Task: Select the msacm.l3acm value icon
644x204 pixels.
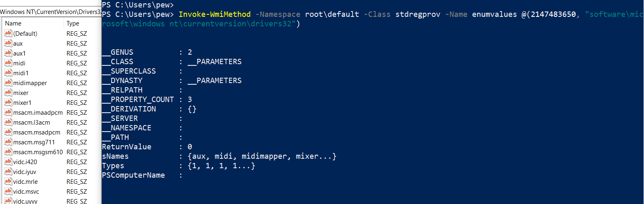Action: (8, 122)
